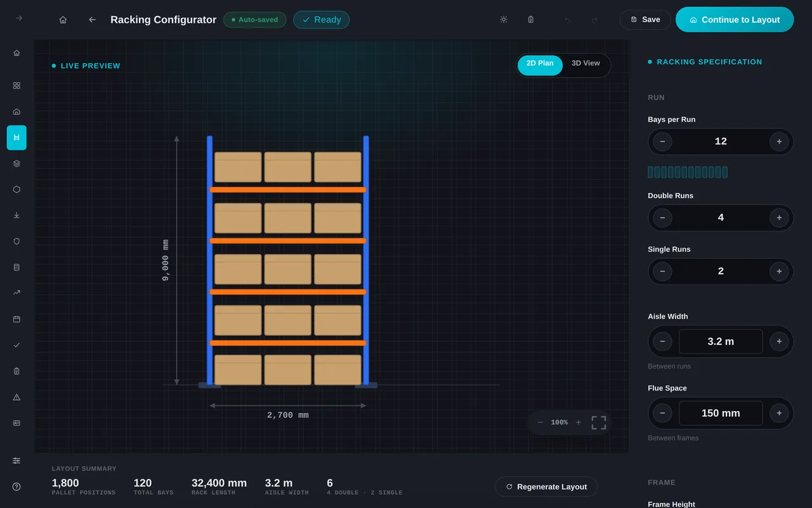
Task: Open the trending chart icon in the sidebar
Action: [16, 293]
